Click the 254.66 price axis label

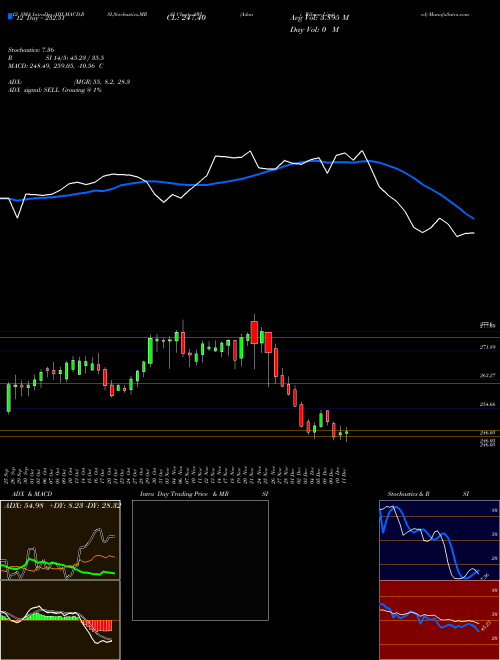pos(487,404)
